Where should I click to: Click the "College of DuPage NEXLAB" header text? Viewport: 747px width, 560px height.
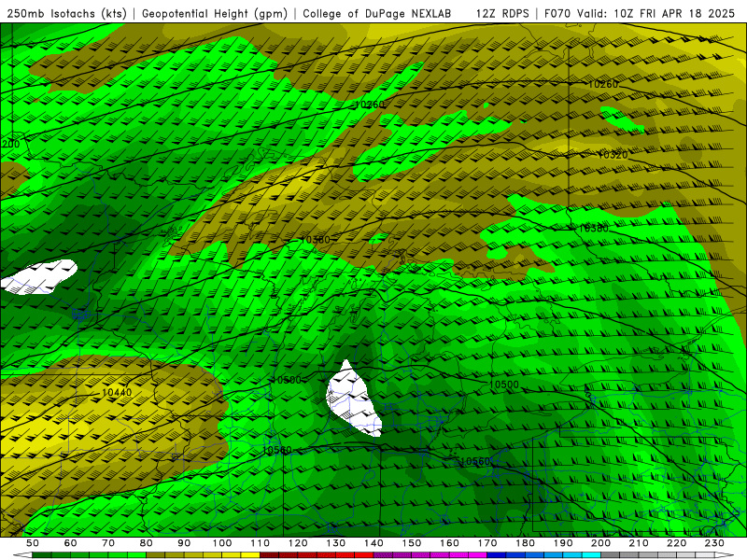point(377,14)
